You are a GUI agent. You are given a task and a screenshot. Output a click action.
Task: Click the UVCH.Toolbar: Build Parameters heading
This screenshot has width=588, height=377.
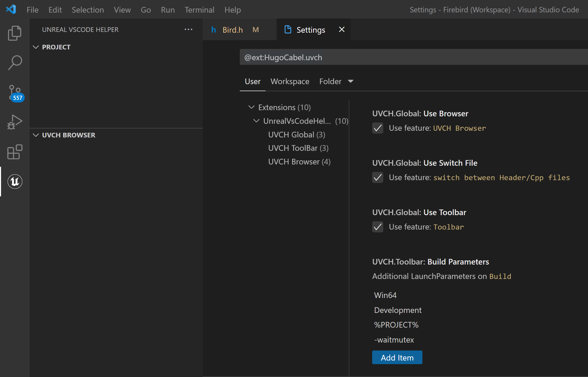[x=431, y=262]
